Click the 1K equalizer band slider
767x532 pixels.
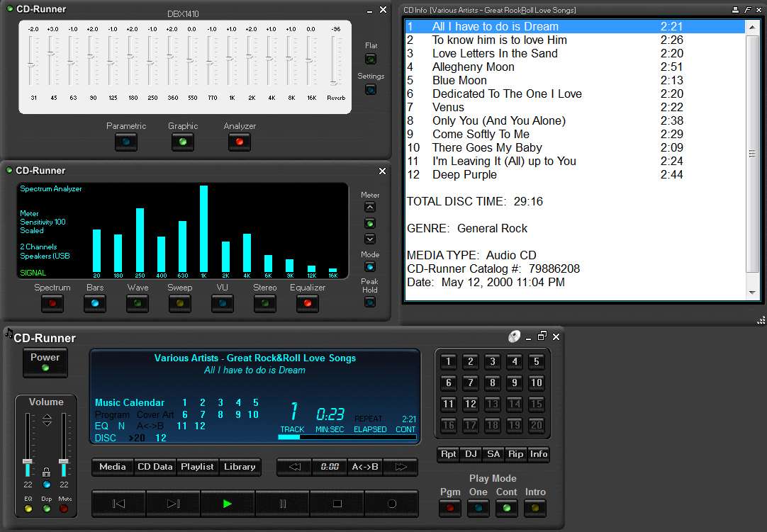pyautogui.click(x=230, y=61)
